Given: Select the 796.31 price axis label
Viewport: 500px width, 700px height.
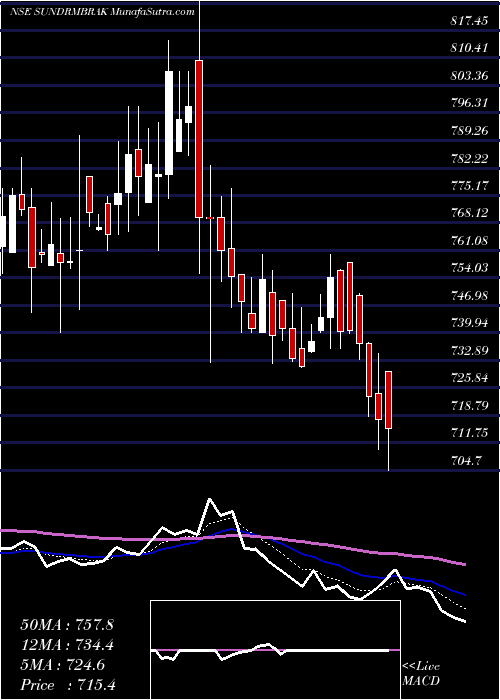Looking at the screenshot, I should [x=469, y=103].
